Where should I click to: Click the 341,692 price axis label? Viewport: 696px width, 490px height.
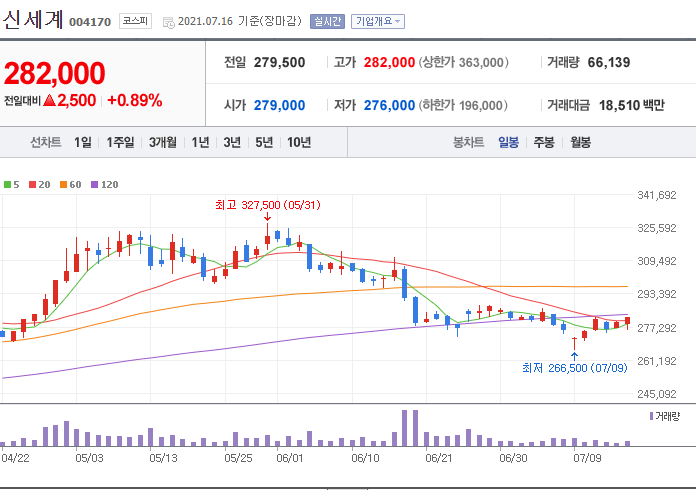coord(657,195)
